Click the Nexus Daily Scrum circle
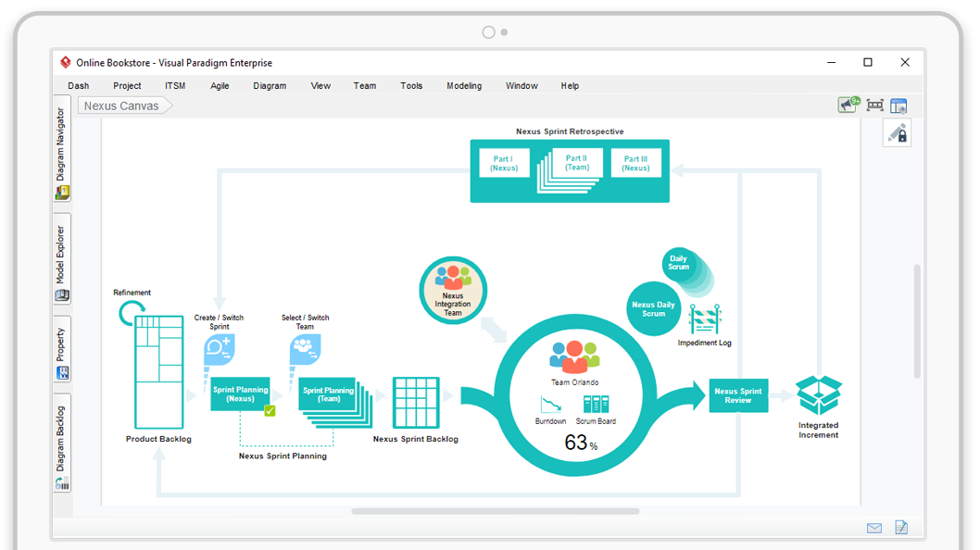This screenshot has width=980, height=550. [654, 308]
